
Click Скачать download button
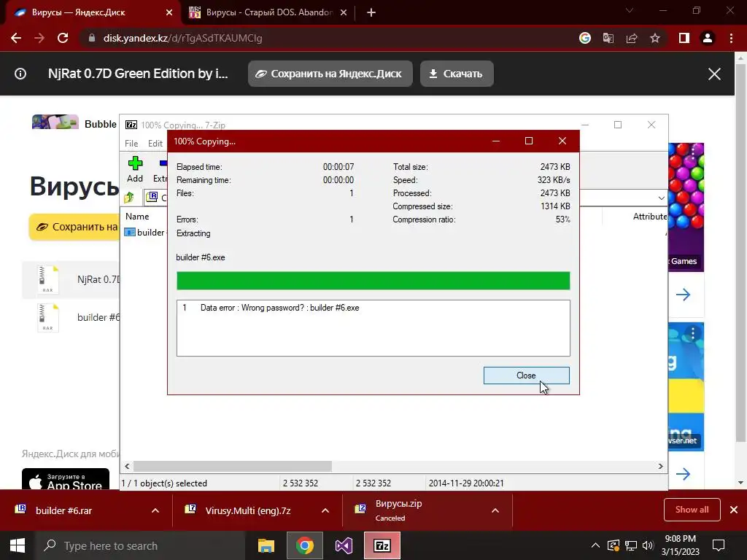point(457,74)
